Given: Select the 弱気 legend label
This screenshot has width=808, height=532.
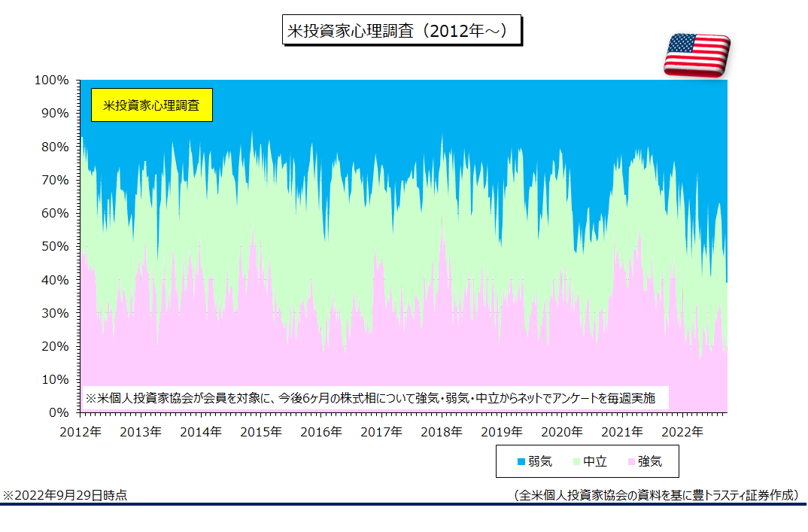Looking at the screenshot, I should tap(540, 461).
